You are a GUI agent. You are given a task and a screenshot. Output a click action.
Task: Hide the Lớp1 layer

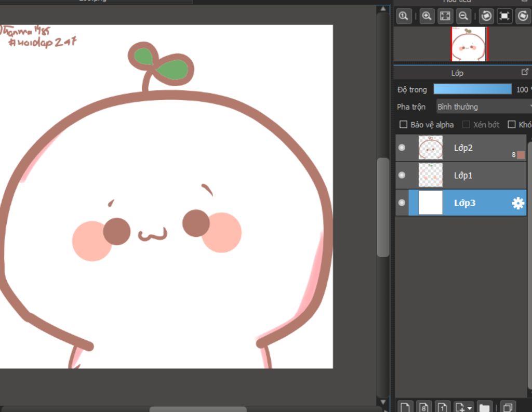tap(402, 175)
